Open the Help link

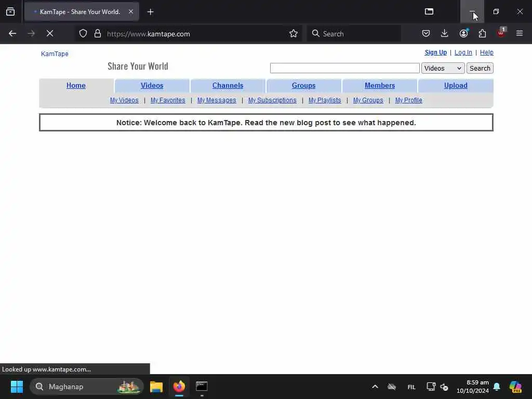[x=486, y=52]
